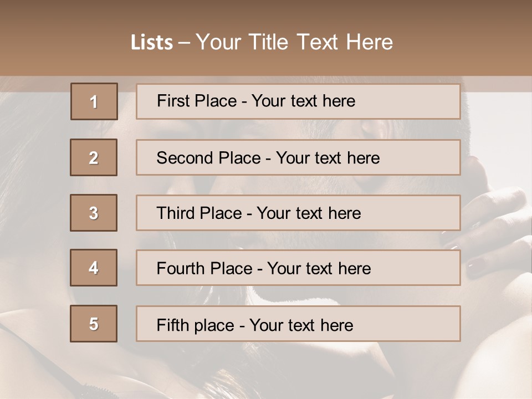Click the words "Second Place"
532x399 pixels.
pos(208,158)
